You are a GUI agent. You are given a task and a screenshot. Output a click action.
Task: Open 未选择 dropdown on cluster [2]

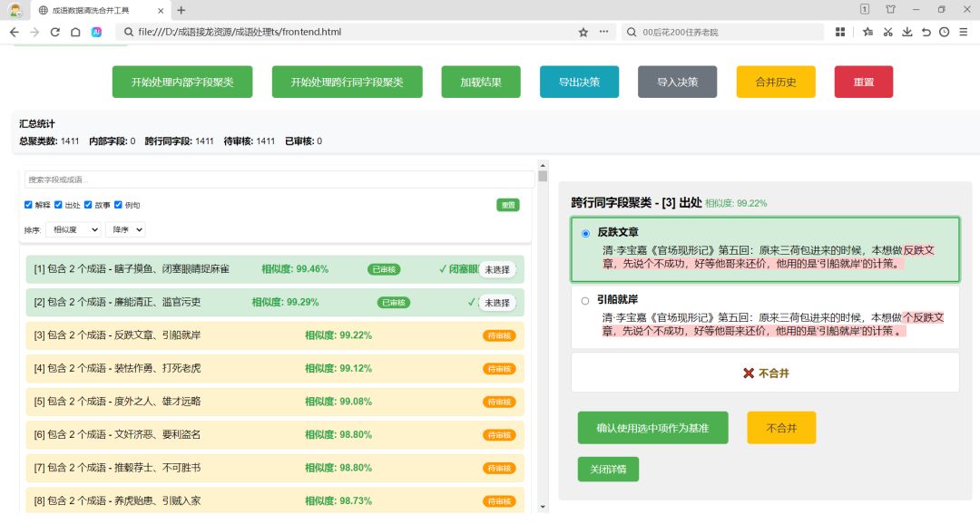pos(496,303)
